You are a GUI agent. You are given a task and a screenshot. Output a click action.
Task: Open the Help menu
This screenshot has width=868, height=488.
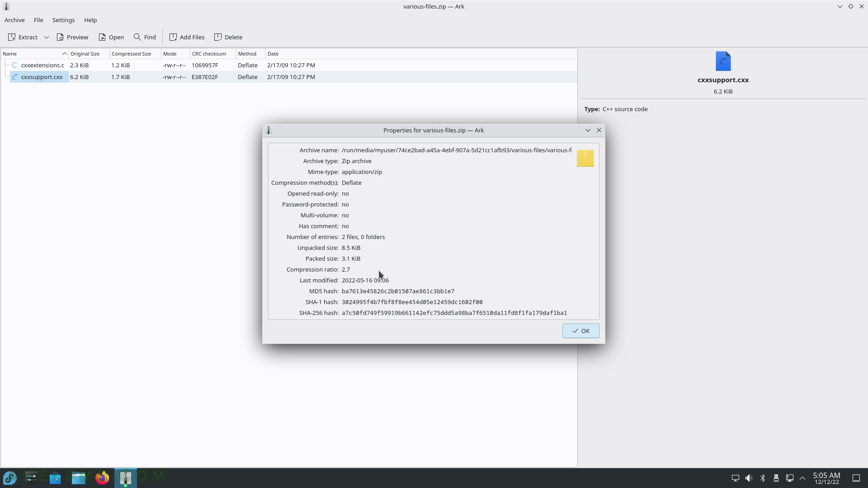[x=90, y=20]
